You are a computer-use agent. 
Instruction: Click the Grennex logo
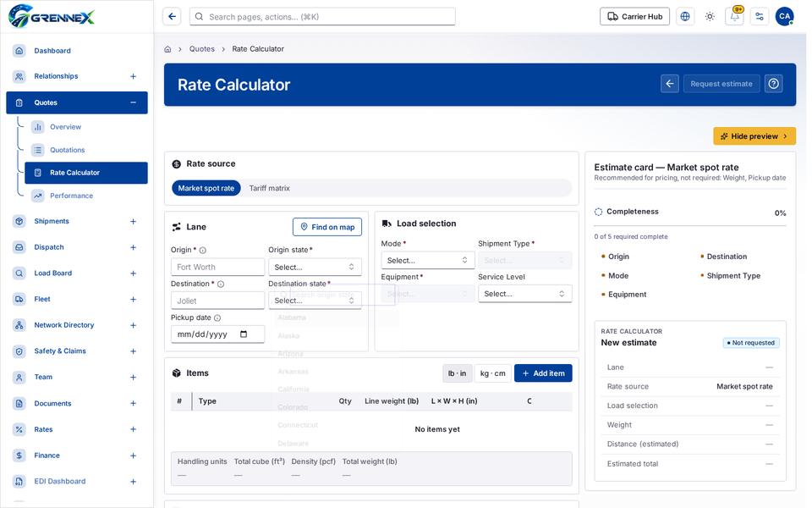tap(52, 16)
